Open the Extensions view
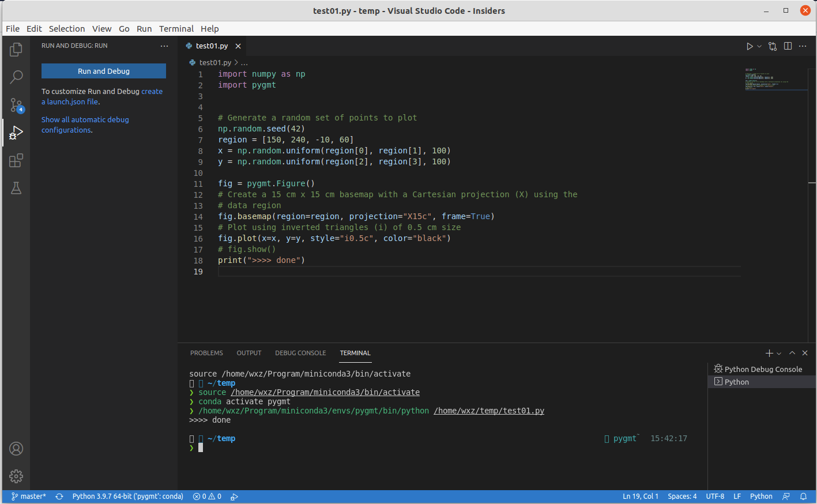This screenshot has height=504, width=817. [16, 160]
